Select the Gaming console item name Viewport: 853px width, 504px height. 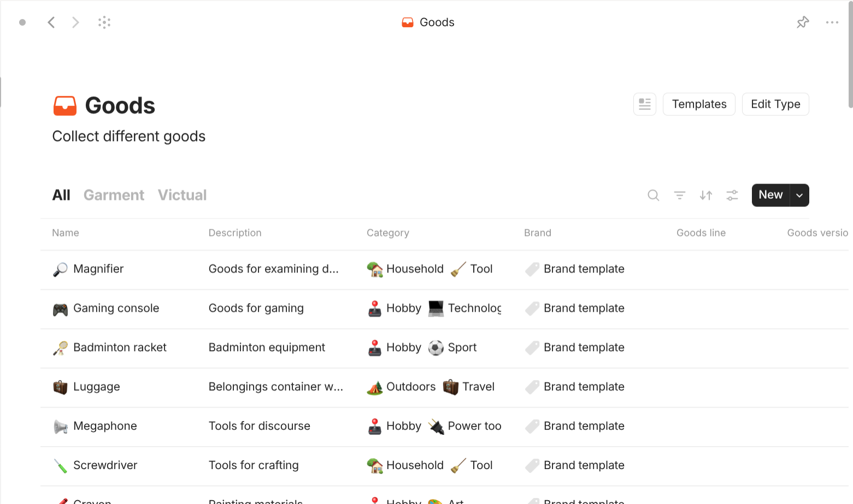116,308
